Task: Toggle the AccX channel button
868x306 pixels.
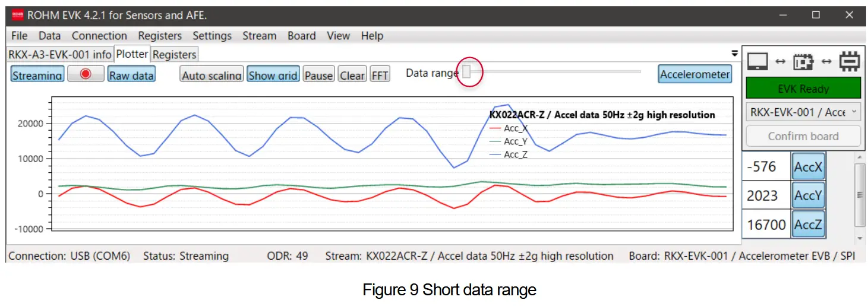Action: 807,167
